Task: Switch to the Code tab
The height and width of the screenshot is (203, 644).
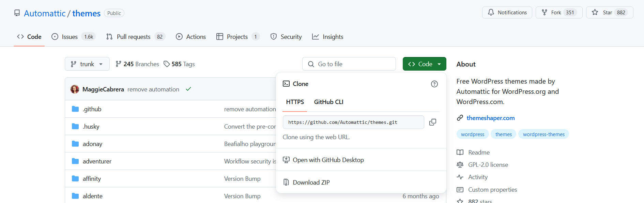Action: click(29, 37)
